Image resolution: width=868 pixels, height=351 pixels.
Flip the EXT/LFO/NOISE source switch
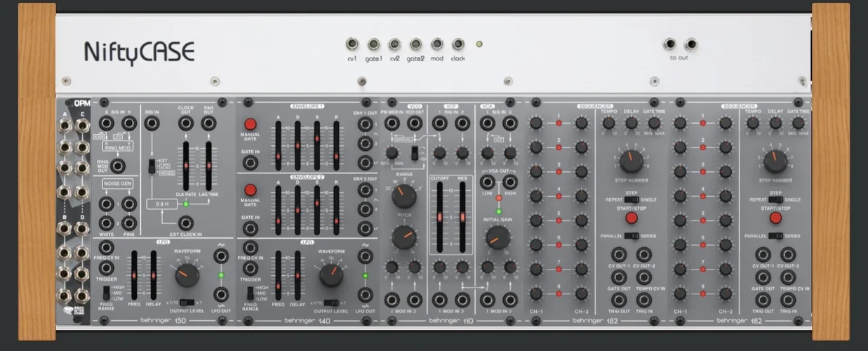pyautogui.click(x=150, y=166)
